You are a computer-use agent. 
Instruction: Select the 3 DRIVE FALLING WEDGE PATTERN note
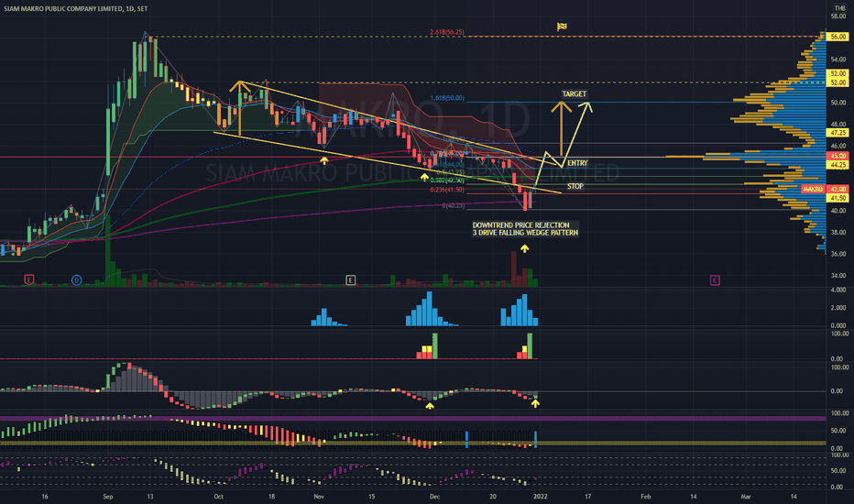coord(525,233)
